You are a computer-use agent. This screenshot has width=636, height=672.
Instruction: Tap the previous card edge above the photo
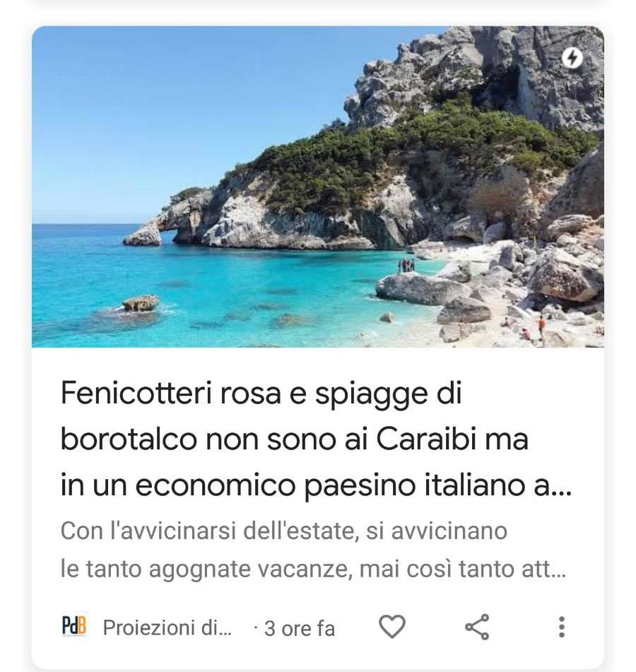pos(318,4)
